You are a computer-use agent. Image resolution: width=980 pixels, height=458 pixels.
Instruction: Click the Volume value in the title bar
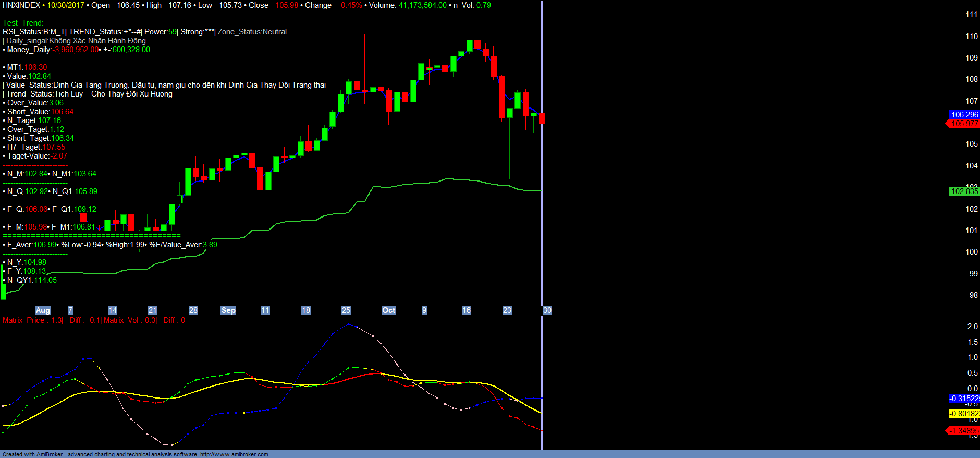coord(422,5)
